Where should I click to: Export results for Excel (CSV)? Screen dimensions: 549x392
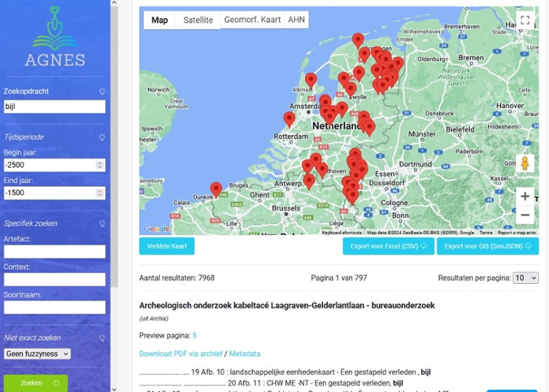point(388,246)
